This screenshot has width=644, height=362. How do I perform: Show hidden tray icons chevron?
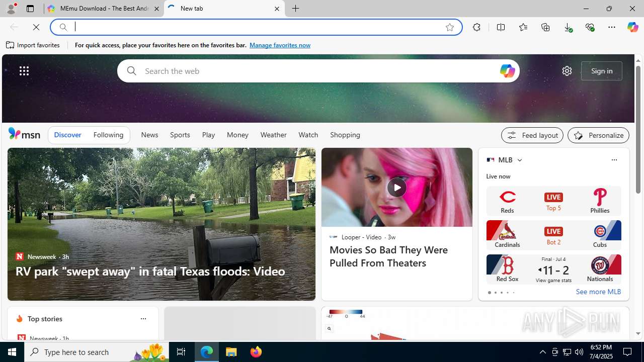(x=542, y=352)
